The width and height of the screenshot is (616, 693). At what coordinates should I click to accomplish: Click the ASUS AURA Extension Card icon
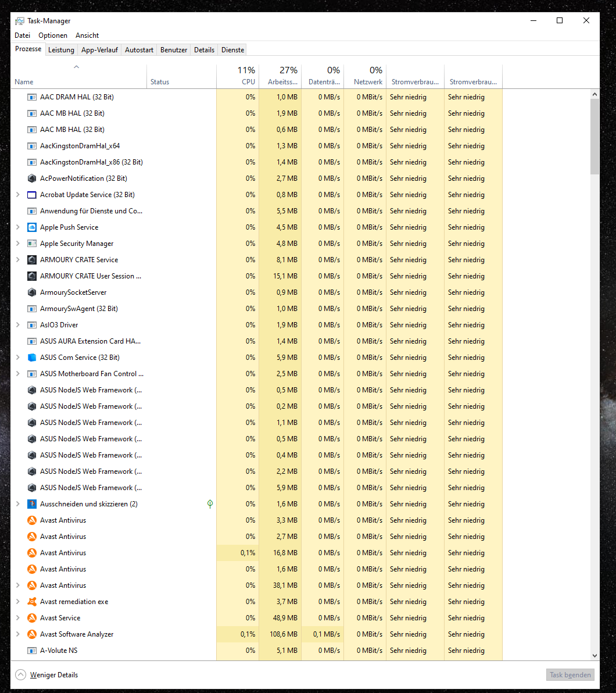[x=32, y=341]
